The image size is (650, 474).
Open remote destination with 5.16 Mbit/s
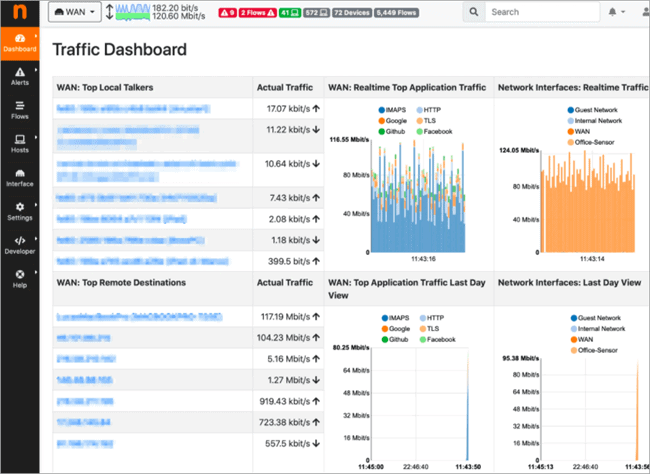(86, 359)
